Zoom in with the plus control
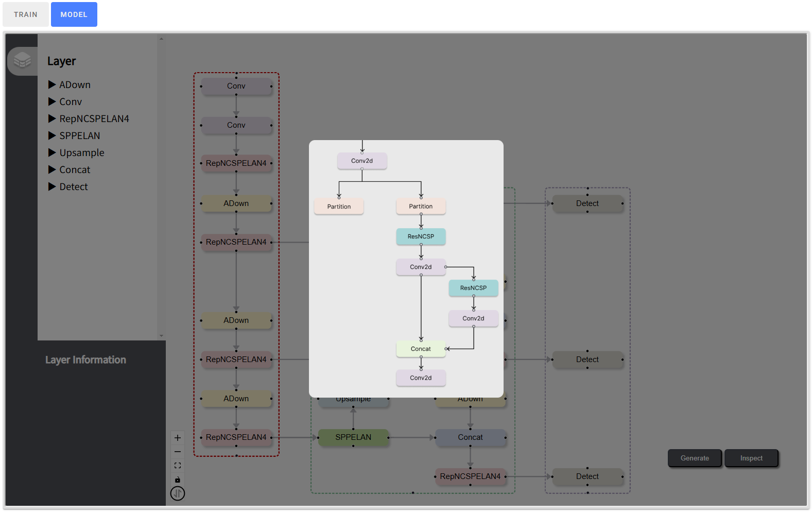 click(178, 438)
